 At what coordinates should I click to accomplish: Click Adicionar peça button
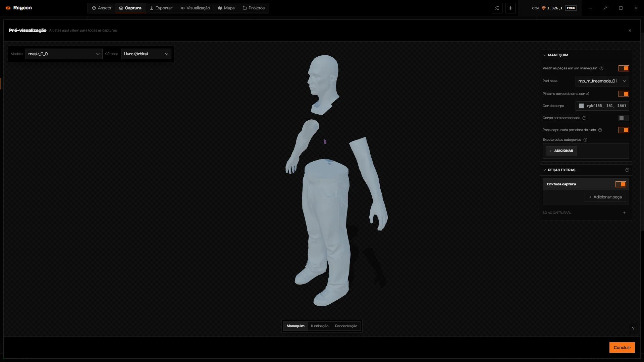605,197
